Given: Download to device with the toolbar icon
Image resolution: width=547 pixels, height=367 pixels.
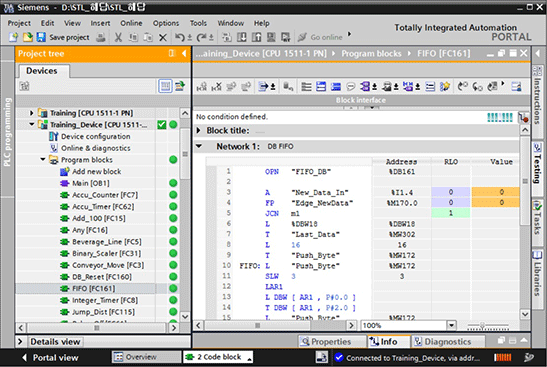Looking at the screenshot, I should click(x=242, y=37).
